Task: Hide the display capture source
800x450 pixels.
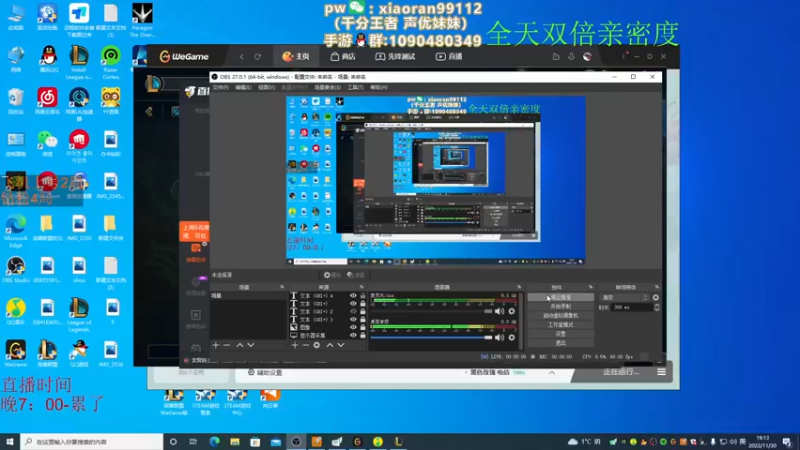Action: [x=353, y=335]
